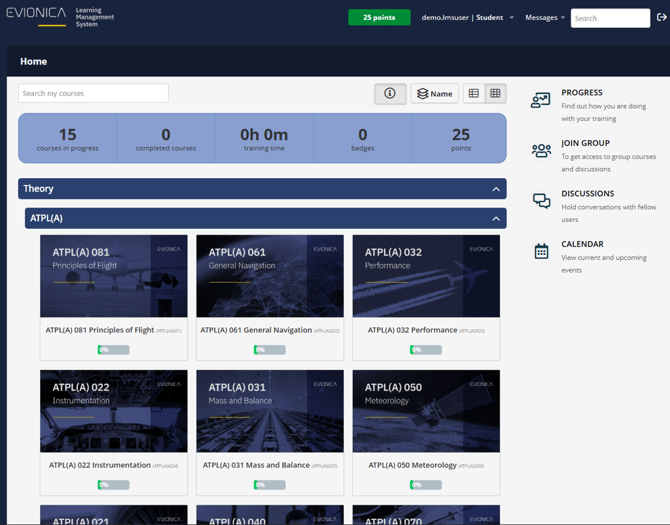
Task: Open the partially visible ATPL(A) 021 card
Action: (114, 515)
